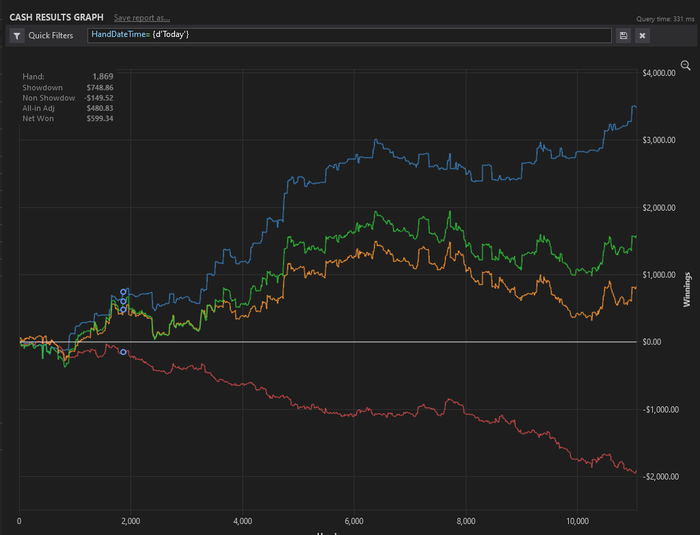Open the Save report as link
Viewport: 700px width, 535px height.
[x=141, y=18]
